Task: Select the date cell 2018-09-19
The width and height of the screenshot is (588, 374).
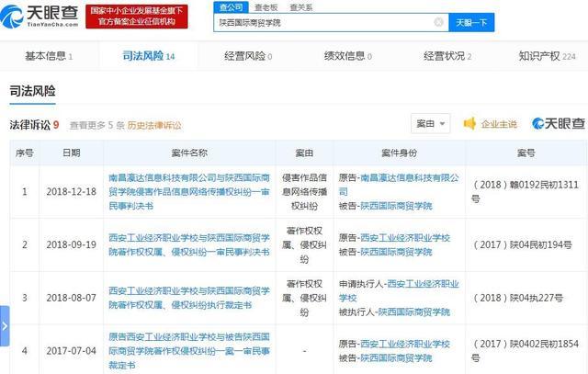Action: [72, 244]
